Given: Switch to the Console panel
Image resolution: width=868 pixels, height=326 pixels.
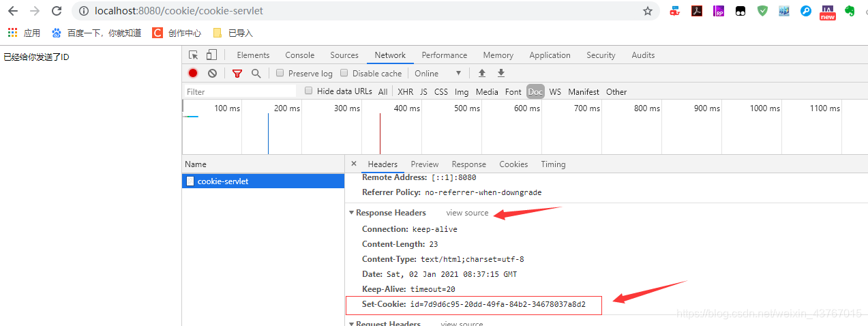Looking at the screenshot, I should (300, 55).
